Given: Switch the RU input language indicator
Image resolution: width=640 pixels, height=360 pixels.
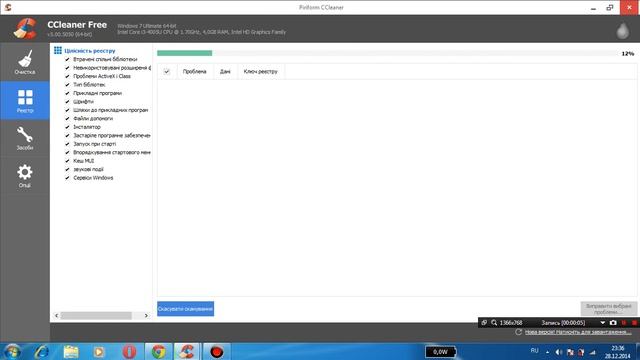Looking at the screenshot, I should coord(534,351).
